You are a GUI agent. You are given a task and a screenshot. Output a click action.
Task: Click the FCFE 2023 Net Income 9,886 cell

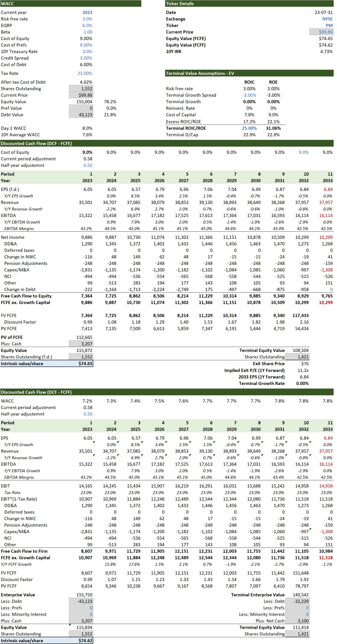pyautogui.click(x=86, y=237)
